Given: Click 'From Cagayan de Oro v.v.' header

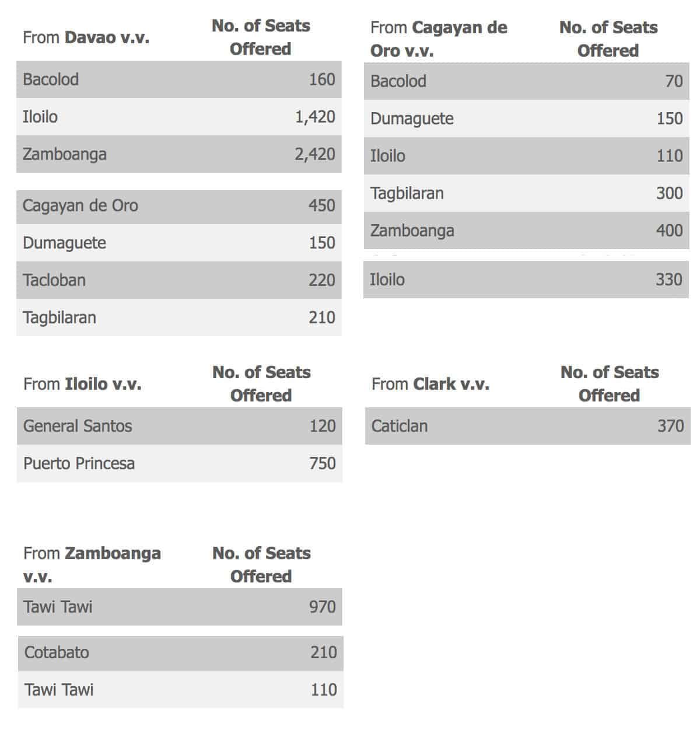Looking at the screenshot, I should click(439, 39).
